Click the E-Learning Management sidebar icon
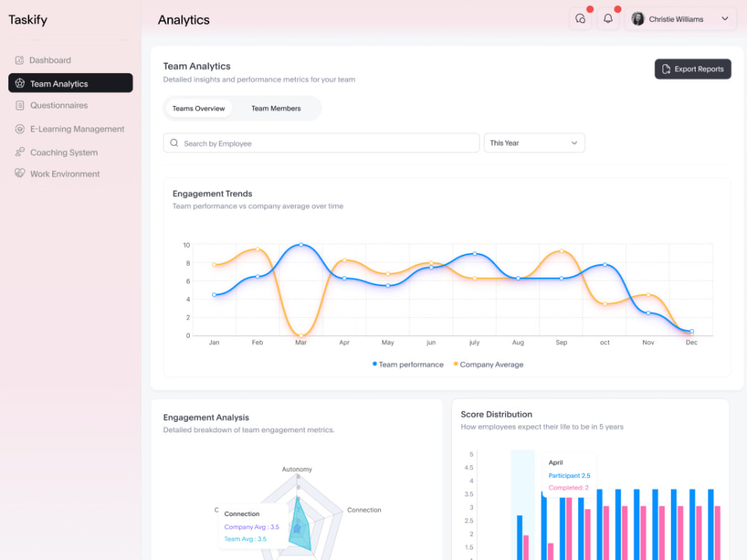 pos(19,129)
